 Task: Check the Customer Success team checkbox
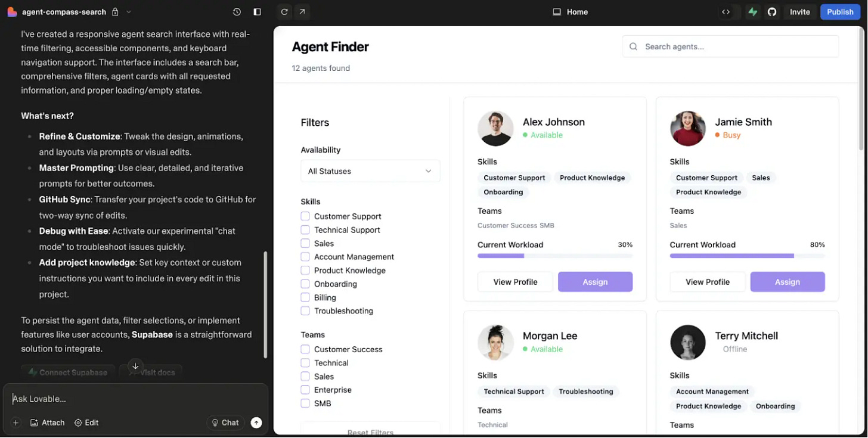tap(305, 349)
